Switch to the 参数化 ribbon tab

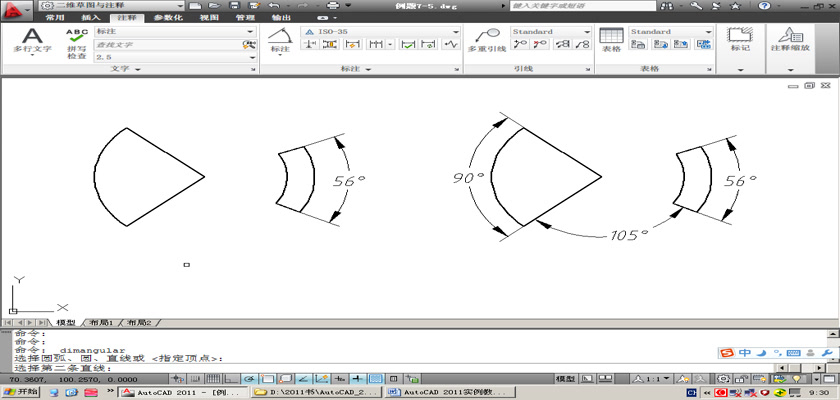point(168,18)
